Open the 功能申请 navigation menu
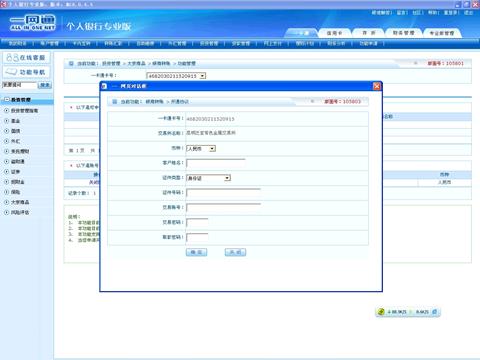 coord(368,43)
